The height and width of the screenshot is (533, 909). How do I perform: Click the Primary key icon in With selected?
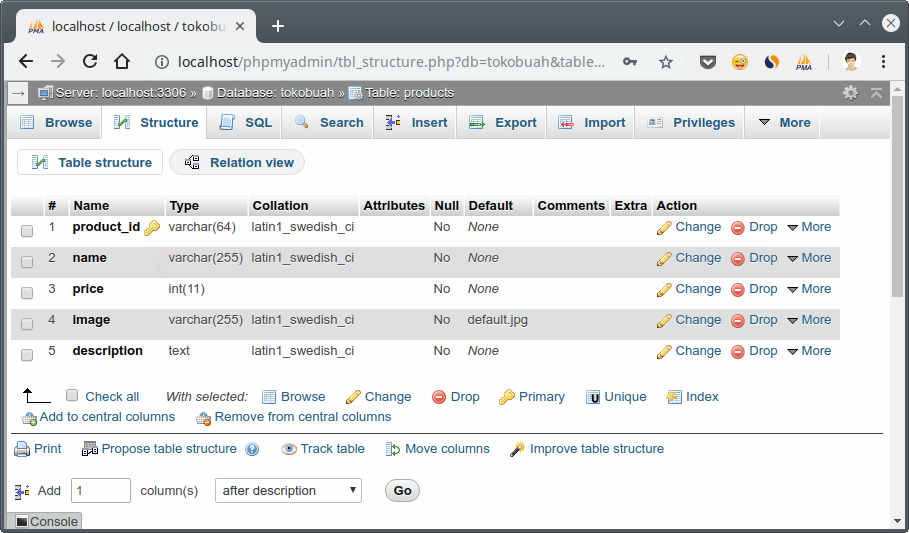[507, 397]
